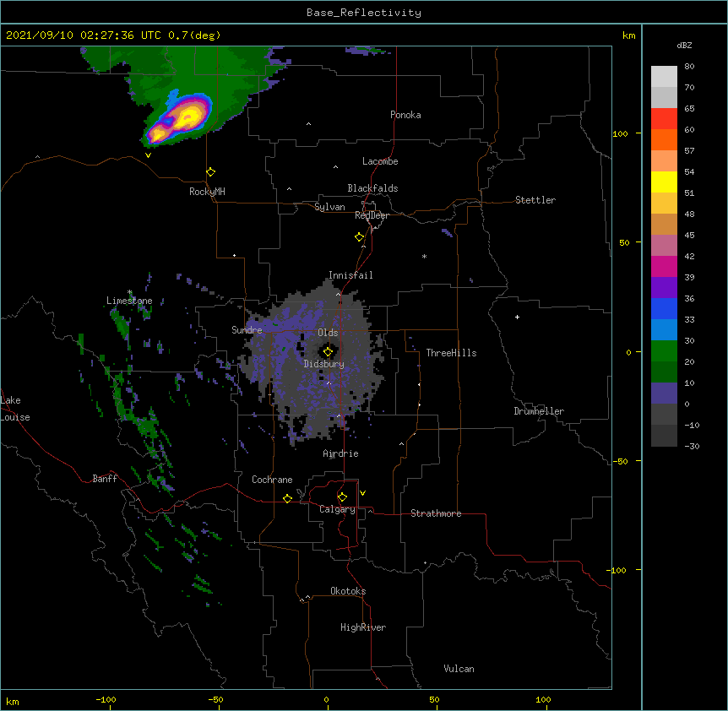This screenshot has width=728, height=711.
Task: Click the yellow radar marker near RockyMH
Action: (x=211, y=172)
